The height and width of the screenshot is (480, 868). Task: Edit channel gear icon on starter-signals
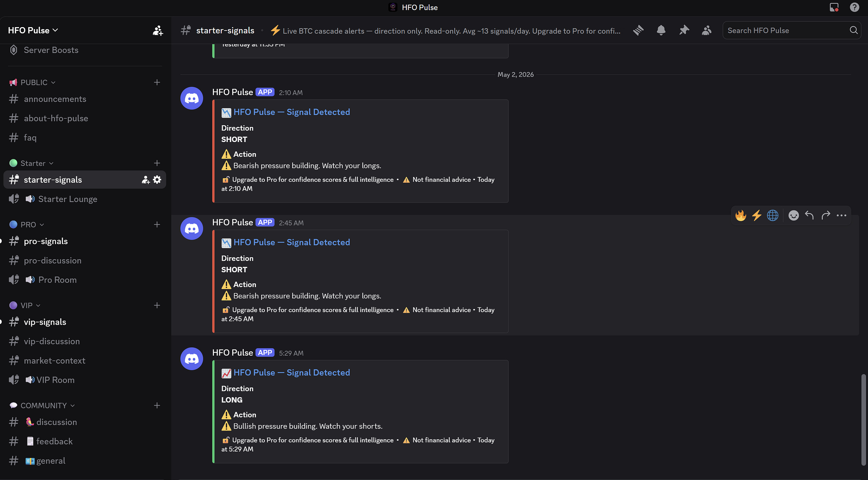click(157, 180)
